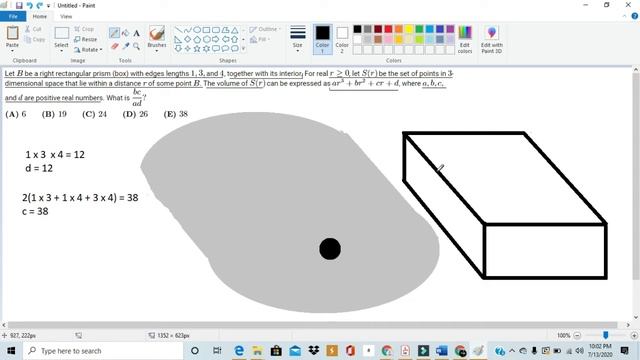Open the Windows Start menu
640x360 pixels.
(11, 351)
